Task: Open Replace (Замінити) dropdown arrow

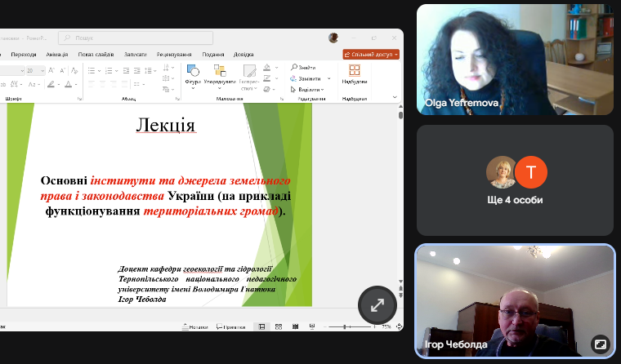Action: click(x=328, y=78)
